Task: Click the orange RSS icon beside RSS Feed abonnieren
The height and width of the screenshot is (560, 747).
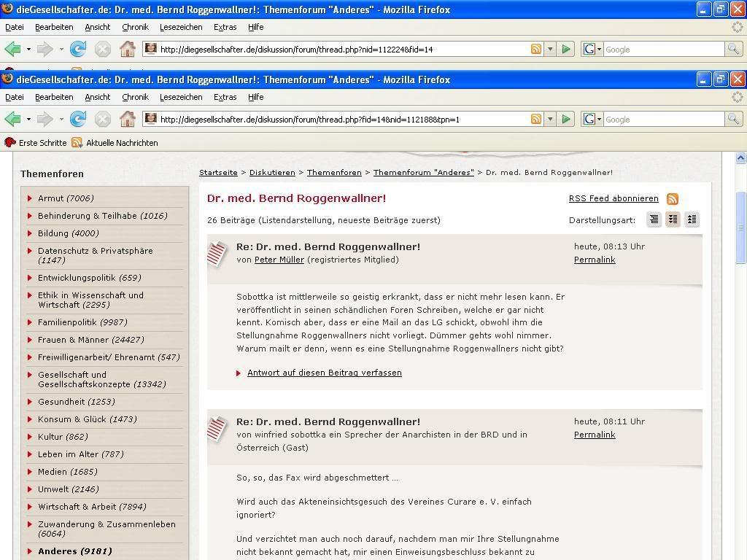Action: [x=673, y=198]
